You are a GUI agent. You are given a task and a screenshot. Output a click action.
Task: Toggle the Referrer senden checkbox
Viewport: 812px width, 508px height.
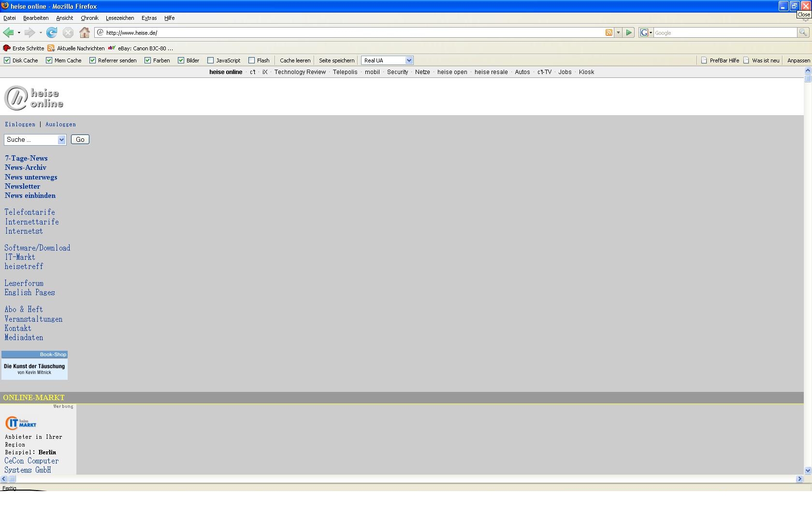point(92,60)
